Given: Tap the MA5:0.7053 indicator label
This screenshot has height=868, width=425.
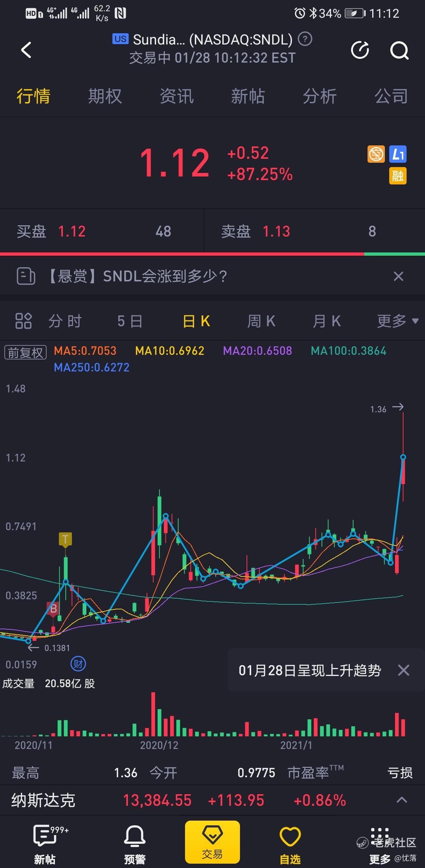Looking at the screenshot, I should [85, 350].
